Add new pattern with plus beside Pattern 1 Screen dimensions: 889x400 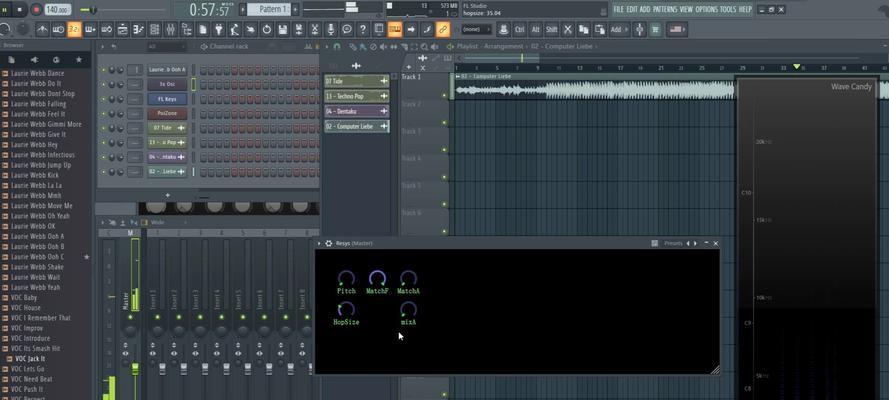[296, 9]
